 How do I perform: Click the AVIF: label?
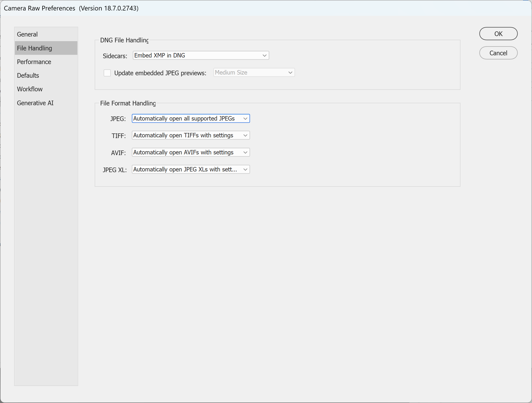(119, 153)
